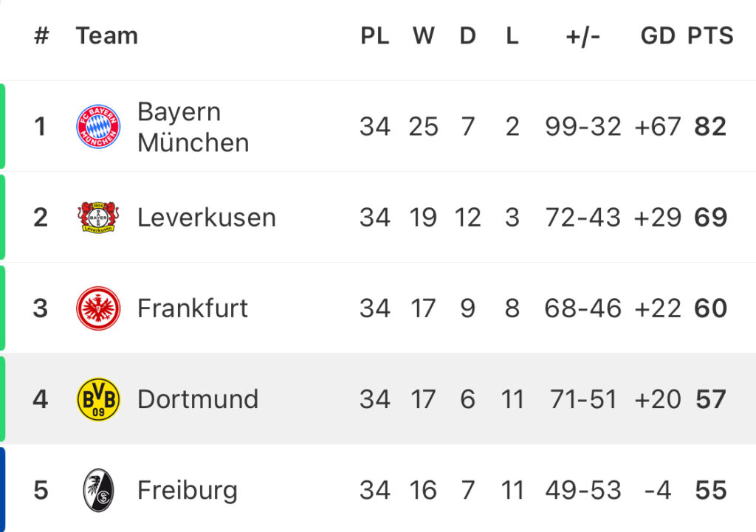Select Bayern's 82 points value
This screenshot has height=532, width=756.
(710, 127)
